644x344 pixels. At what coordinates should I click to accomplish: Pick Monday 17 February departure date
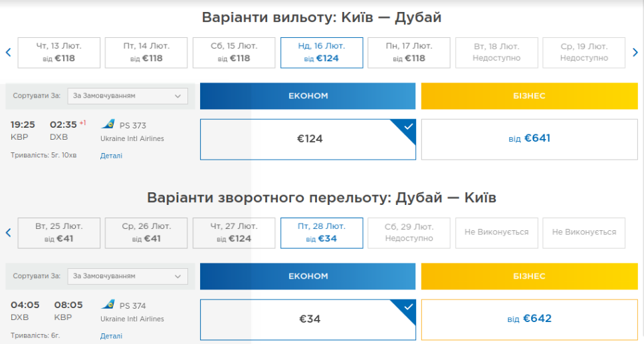(409, 53)
